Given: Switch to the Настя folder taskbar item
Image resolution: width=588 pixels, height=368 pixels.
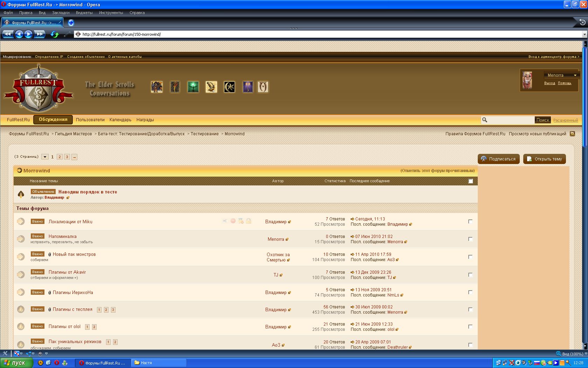Looking at the screenshot, I should click(159, 363).
